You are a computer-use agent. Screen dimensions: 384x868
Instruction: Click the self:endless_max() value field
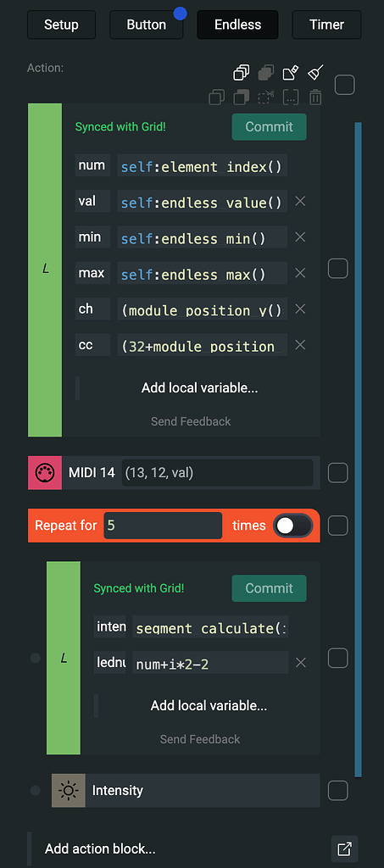click(202, 274)
